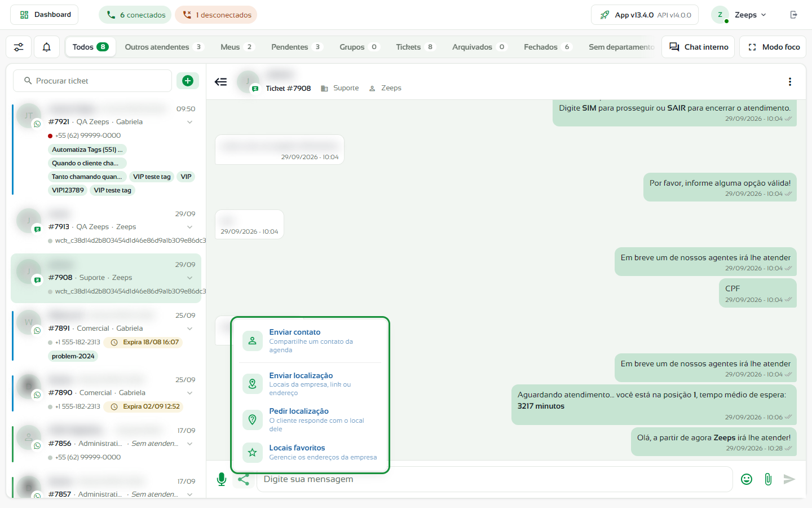Screen dimensions: 812x508
Task: Click the App v13.4.0 version badge
Action: [645, 15]
